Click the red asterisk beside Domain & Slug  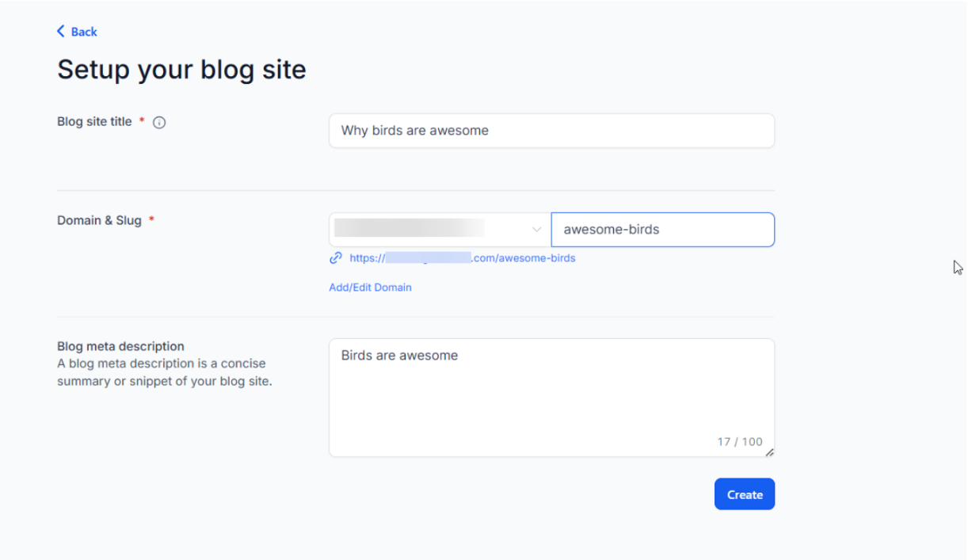click(151, 220)
